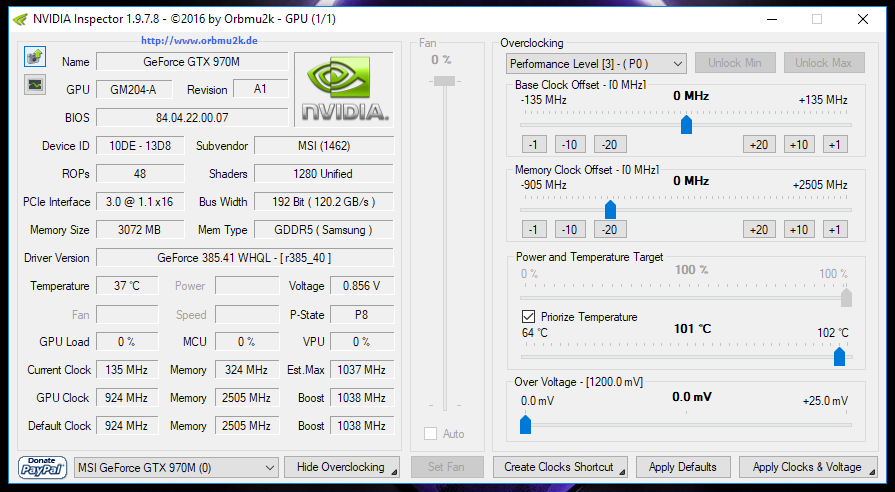895x492 pixels.
Task: Click the Over Voltage slider handle
Action: coord(526,424)
